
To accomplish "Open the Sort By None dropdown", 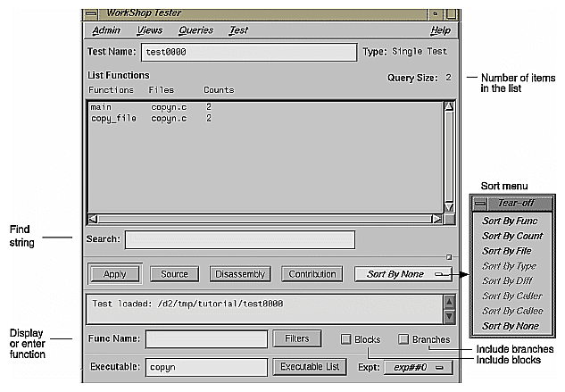I will (403, 274).
